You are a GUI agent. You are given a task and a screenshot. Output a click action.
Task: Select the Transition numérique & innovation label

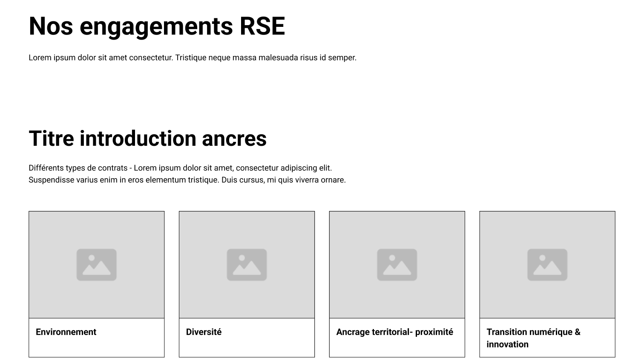click(533, 338)
